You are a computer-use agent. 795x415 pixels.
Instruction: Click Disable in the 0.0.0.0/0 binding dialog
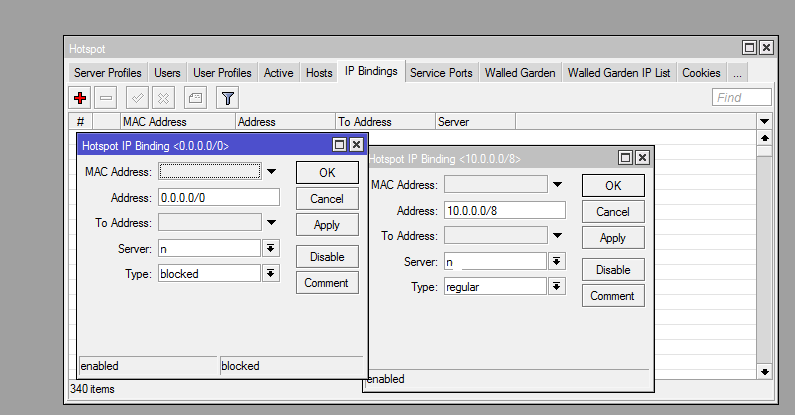[327, 257]
